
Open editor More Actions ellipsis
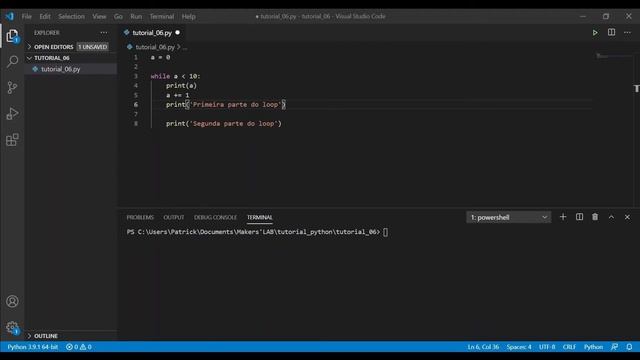click(x=627, y=32)
